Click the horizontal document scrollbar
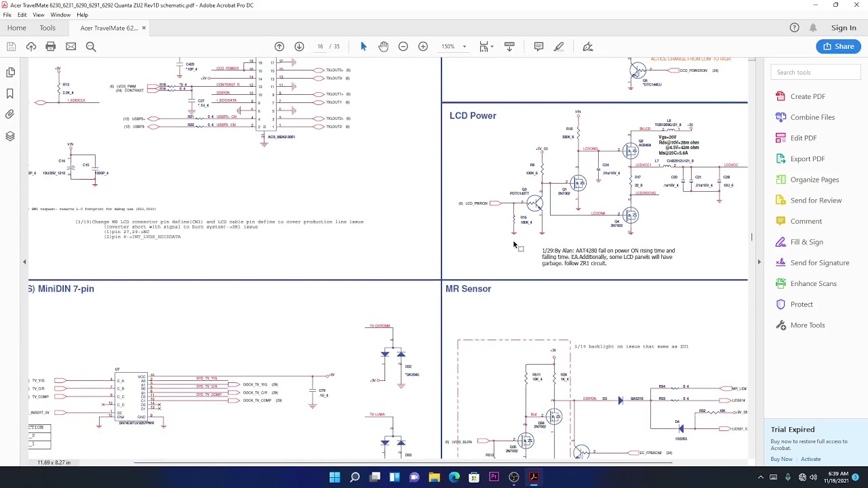The width and height of the screenshot is (868, 488). point(403,463)
